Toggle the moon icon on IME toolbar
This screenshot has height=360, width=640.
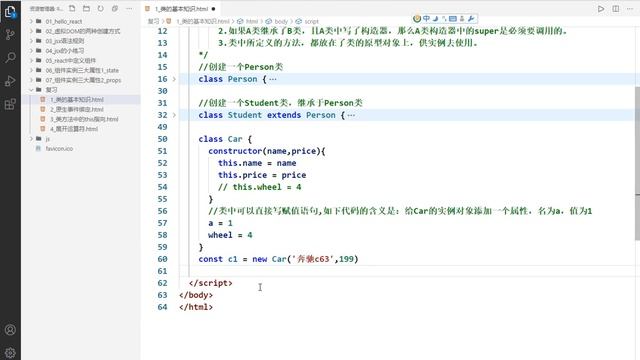435,18
